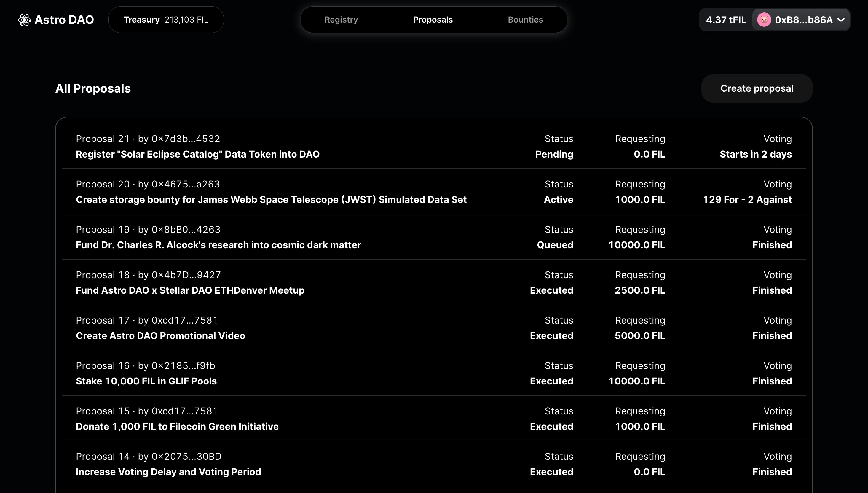The image size is (868, 493).
Task: Click Proposal 15 author 0xcd17...7581 line
Action: 147,411
